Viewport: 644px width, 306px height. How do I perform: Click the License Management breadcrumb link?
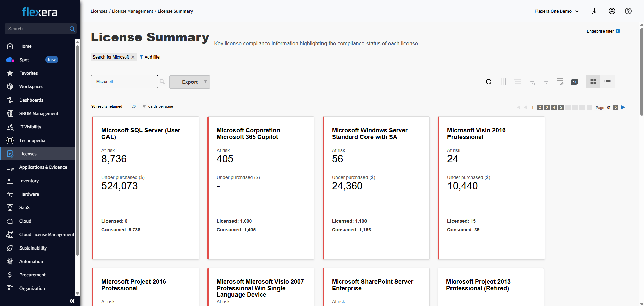point(132,11)
